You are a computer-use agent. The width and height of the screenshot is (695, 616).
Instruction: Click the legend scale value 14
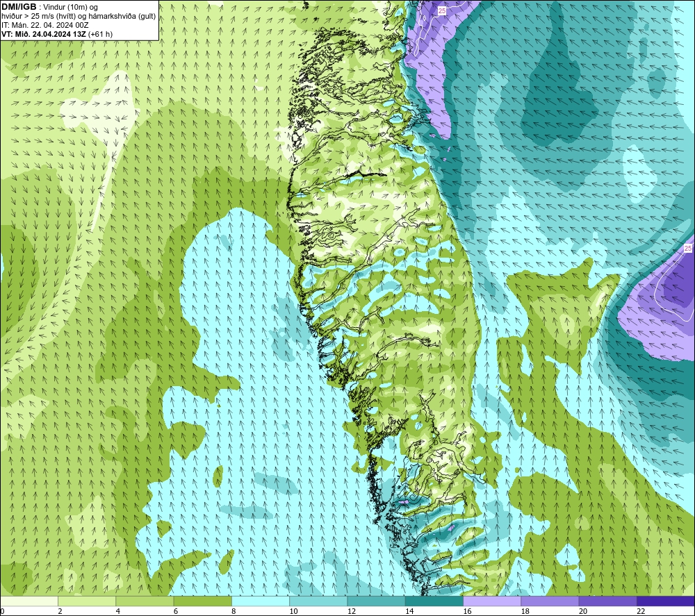pyautogui.click(x=409, y=611)
